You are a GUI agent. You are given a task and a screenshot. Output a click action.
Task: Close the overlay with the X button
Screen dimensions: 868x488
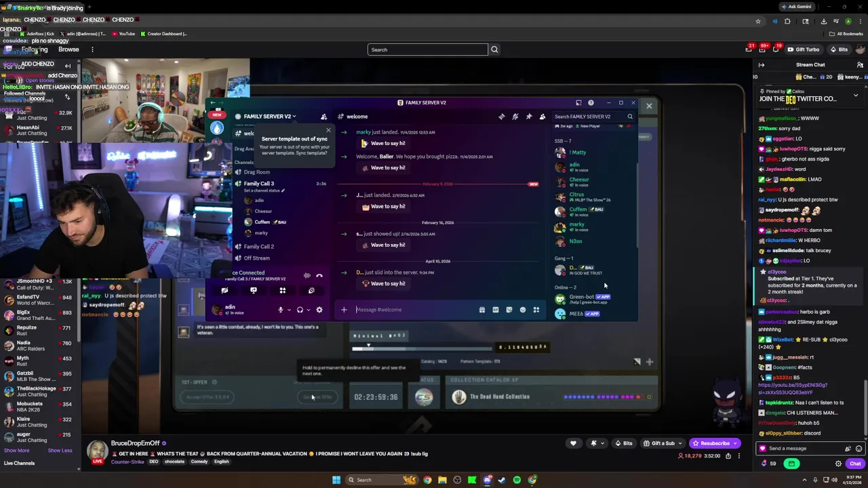coord(649,106)
